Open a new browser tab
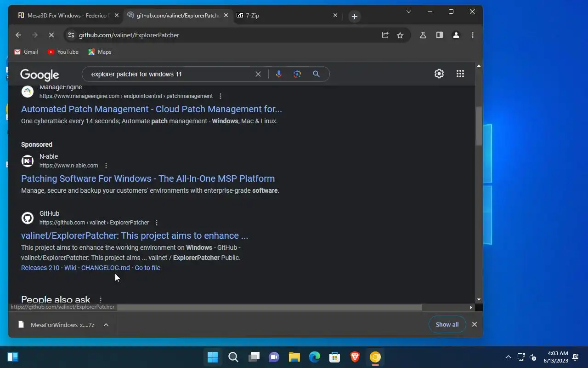Screen dimensions: 588x368 click(354, 16)
